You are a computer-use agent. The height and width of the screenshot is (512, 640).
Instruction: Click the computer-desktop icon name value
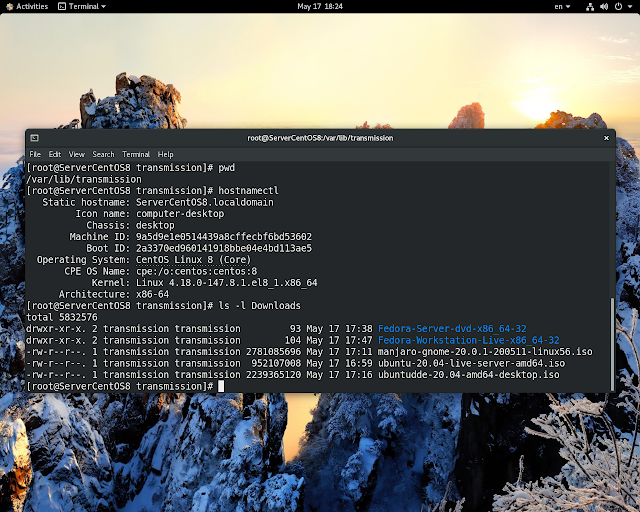tap(180, 214)
